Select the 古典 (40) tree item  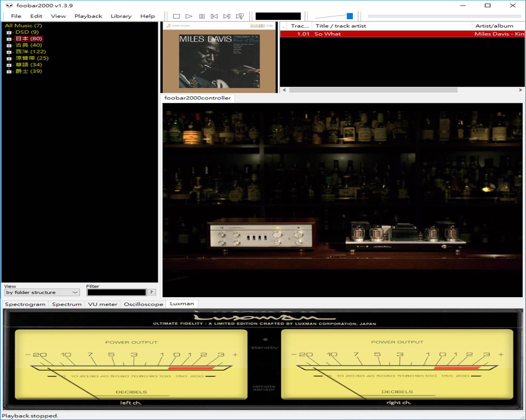tap(29, 45)
